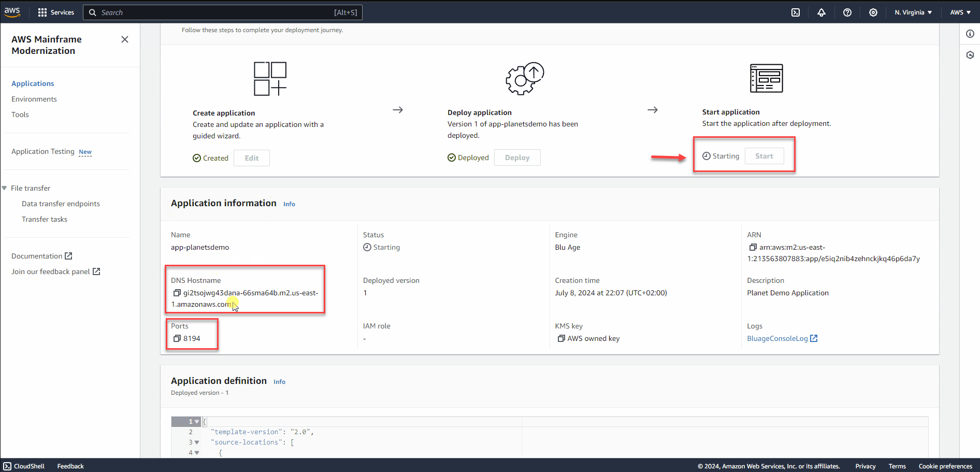The width and height of the screenshot is (980, 472).
Task: Click the search magnifier icon
Action: 93,12
